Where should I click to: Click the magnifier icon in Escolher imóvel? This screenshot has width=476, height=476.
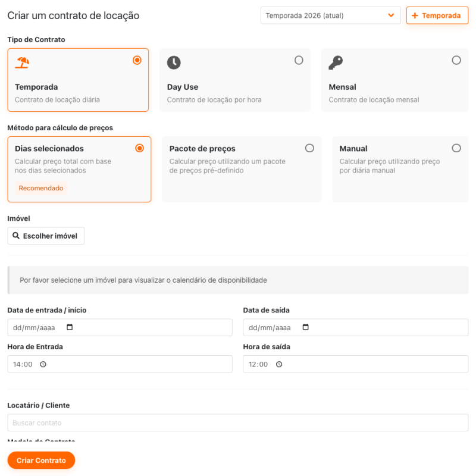[16, 236]
